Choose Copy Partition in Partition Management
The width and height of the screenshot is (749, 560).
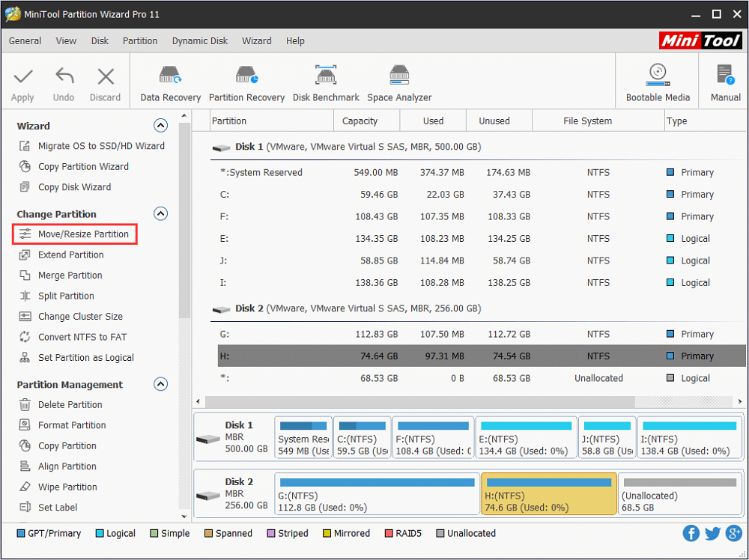point(58,446)
